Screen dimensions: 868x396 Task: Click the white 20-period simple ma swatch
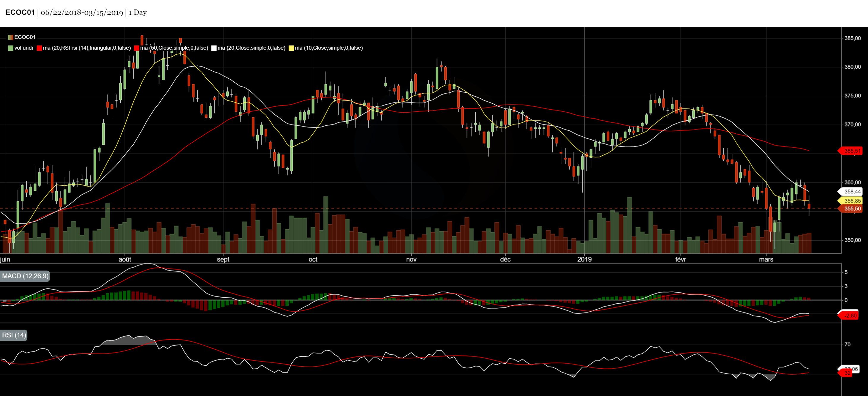click(214, 48)
